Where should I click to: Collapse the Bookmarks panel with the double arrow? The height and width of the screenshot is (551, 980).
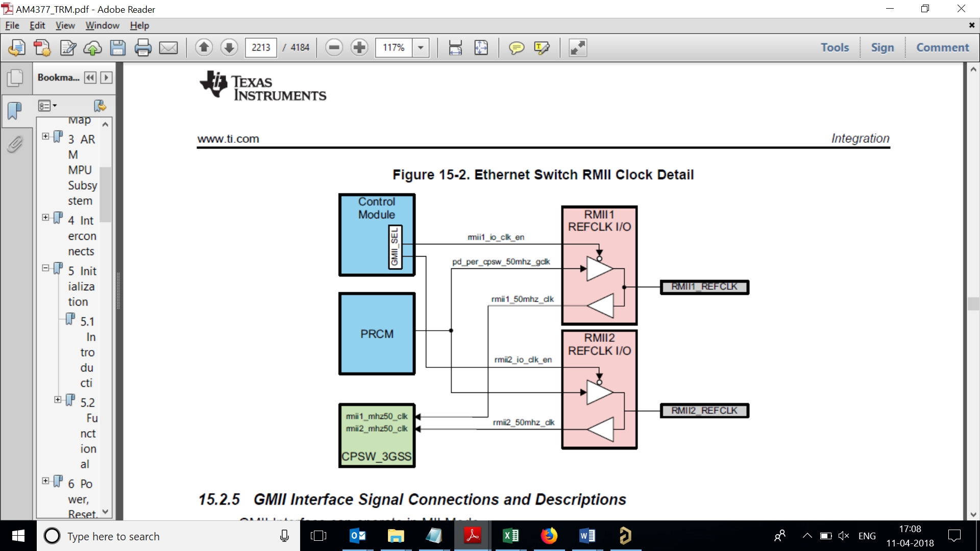click(90, 78)
